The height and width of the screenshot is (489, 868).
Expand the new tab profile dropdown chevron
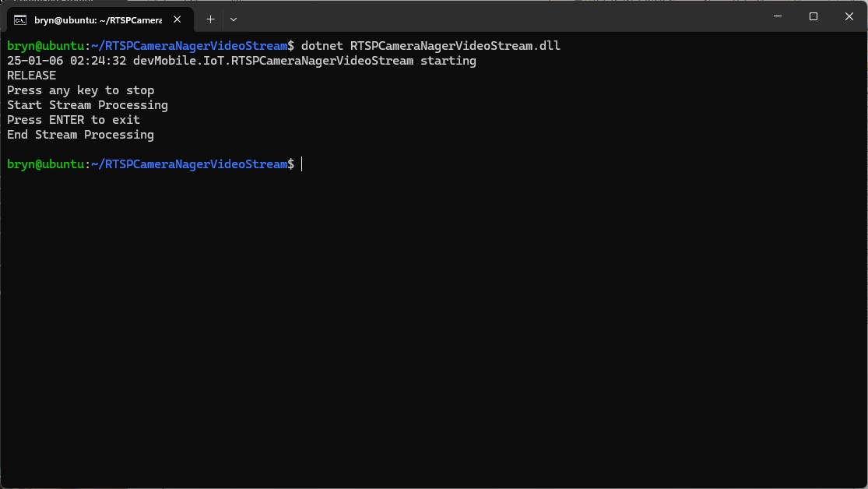click(x=234, y=19)
